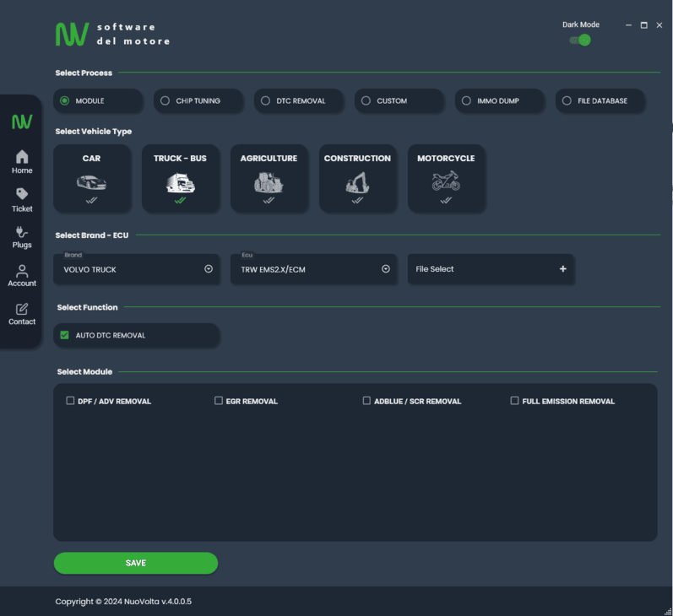Click the window resize grip corner
The image size is (673, 616).
click(x=668, y=611)
